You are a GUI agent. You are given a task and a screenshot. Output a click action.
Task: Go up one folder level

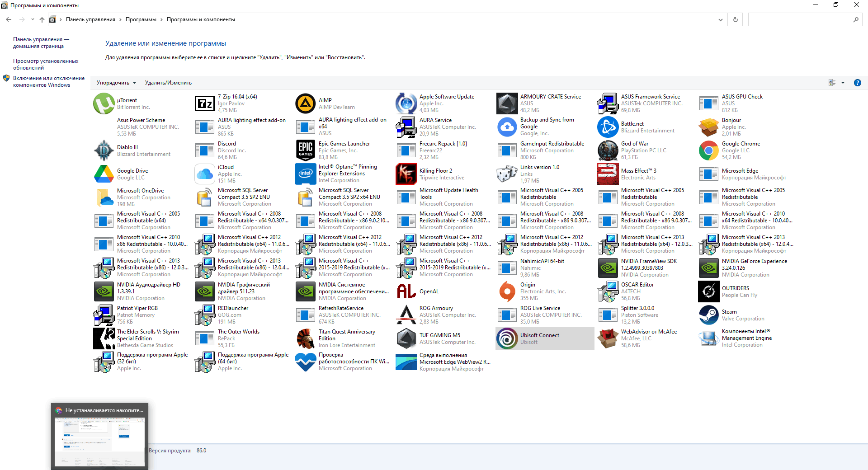pyautogui.click(x=42, y=19)
